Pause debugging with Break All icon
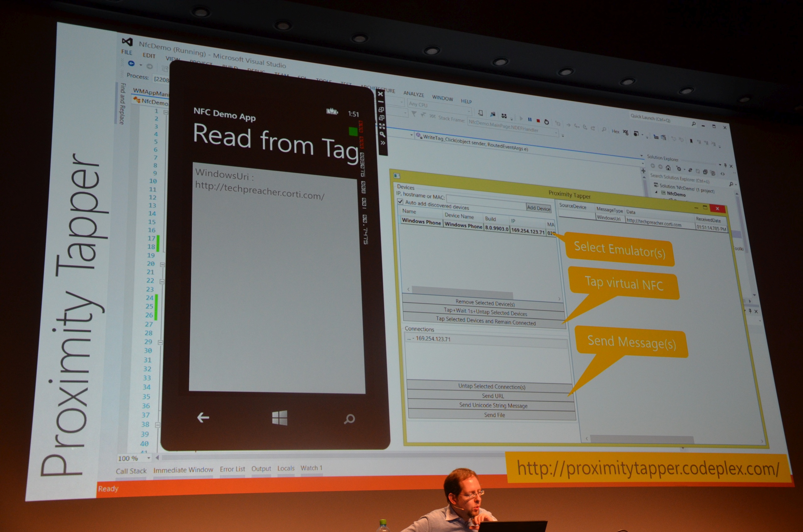Viewport: 803px width, 532px height. pos(529,120)
